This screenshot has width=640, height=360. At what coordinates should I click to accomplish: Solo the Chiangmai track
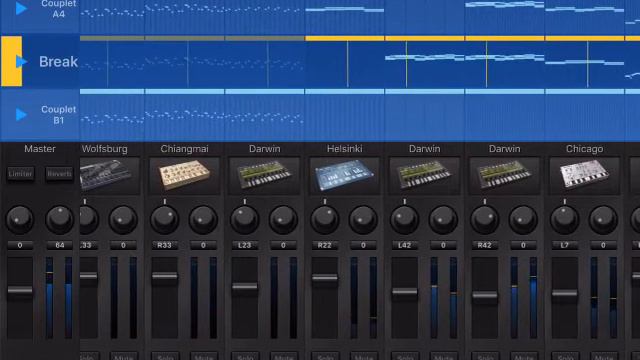click(x=165, y=356)
